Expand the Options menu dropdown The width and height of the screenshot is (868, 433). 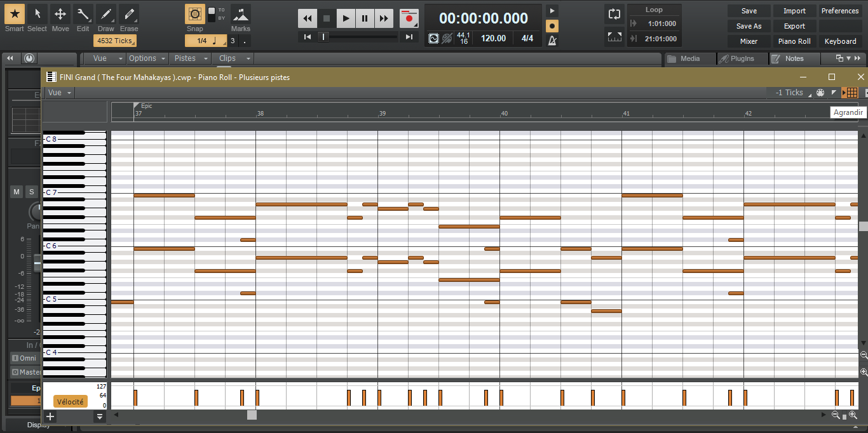coord(147,58)
